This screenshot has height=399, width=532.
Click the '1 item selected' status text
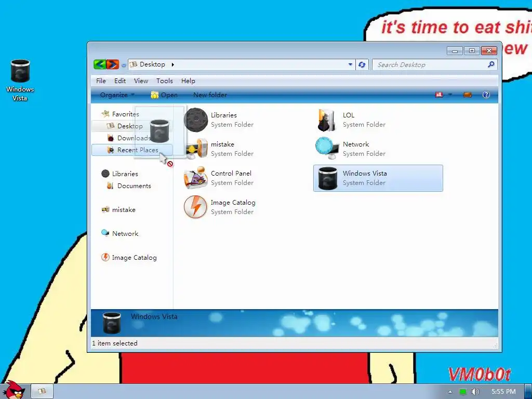(x=115, y=343)
